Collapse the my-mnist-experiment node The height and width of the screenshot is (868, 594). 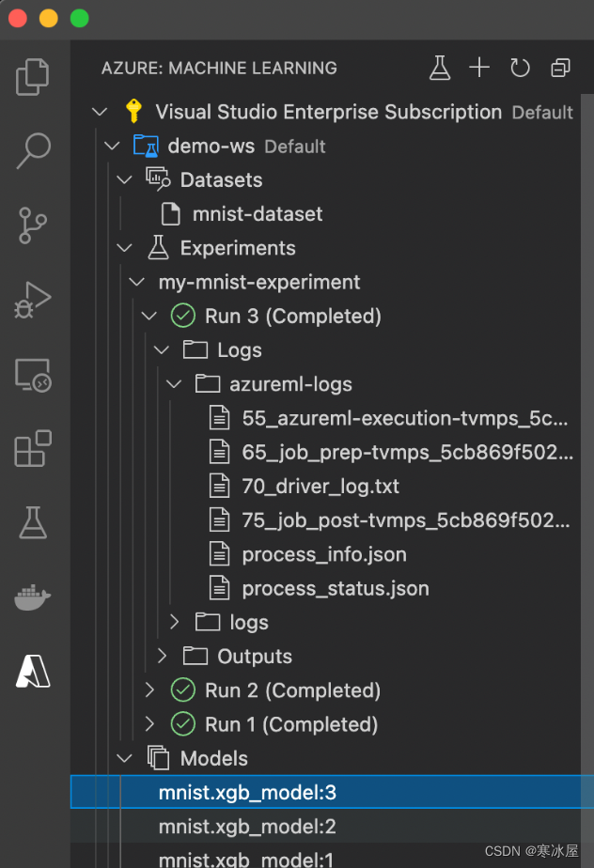click(x=137, y=283)
